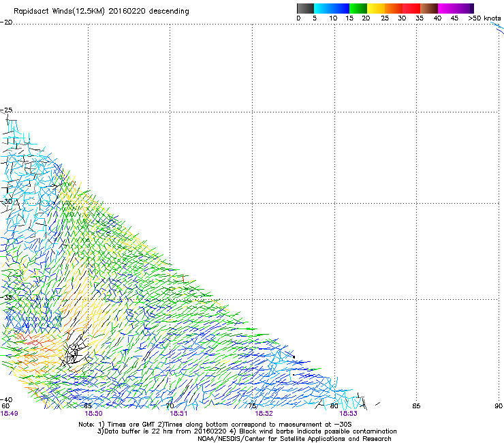504x443 pixels.
Task: Click the '18:49' purple time label
Action: click(x=10, y=414)
